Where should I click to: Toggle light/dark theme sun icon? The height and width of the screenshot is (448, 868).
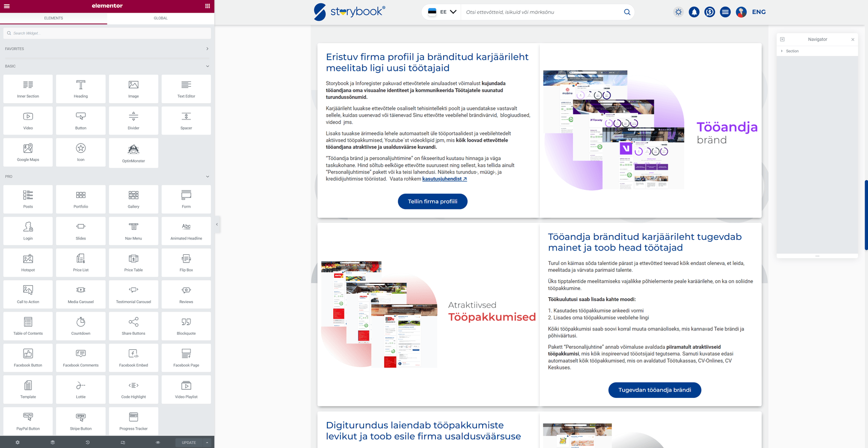pos(678,12)
